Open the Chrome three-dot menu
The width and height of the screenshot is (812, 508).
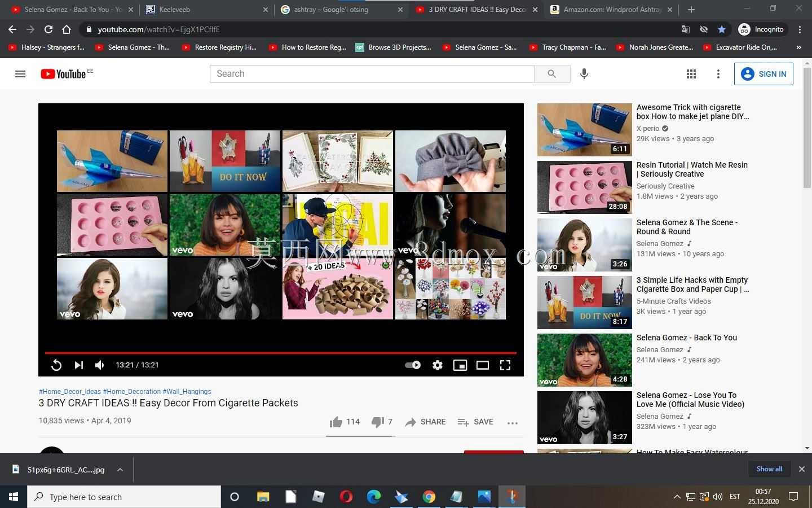(x=800, y=29)
